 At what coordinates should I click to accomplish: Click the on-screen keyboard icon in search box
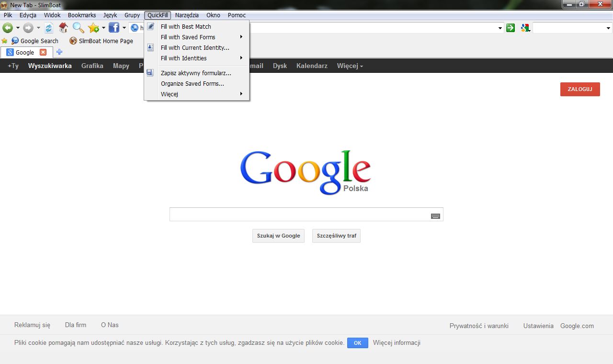coord(435,216)
